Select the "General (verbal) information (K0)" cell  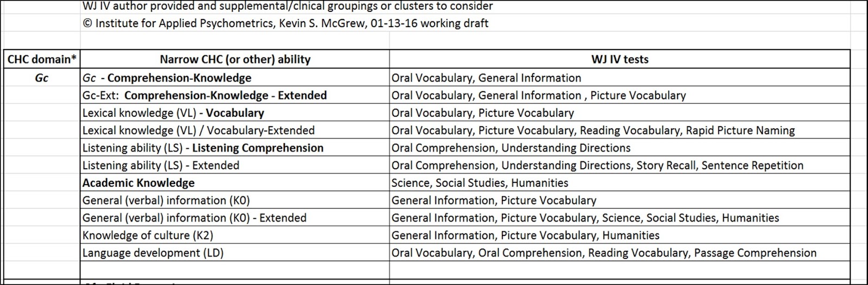(x=166, y=200)
